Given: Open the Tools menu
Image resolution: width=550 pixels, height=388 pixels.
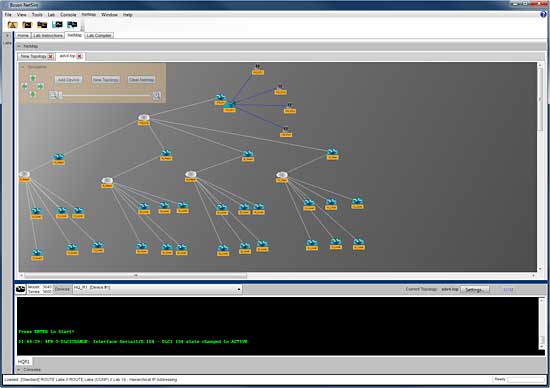Looking at the screenshot, I should click(x=37, y=15).
